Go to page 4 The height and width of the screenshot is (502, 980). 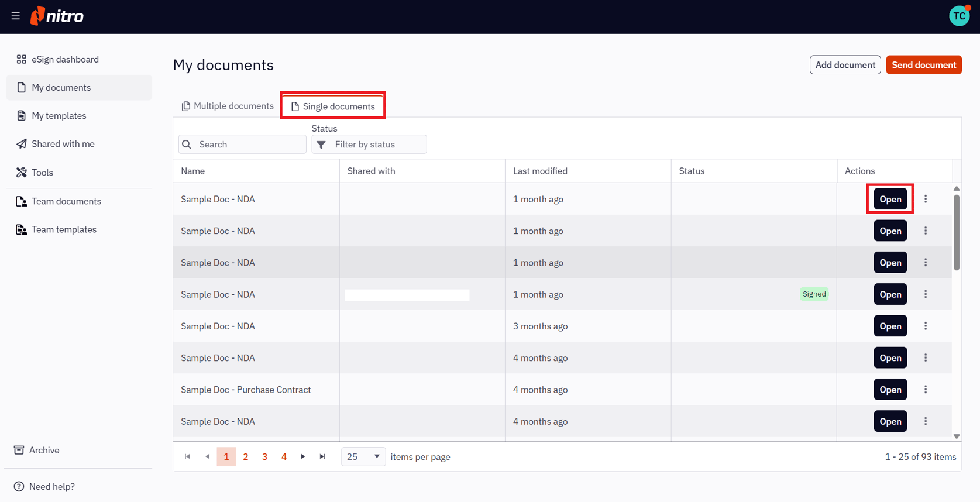pos(284,456)
